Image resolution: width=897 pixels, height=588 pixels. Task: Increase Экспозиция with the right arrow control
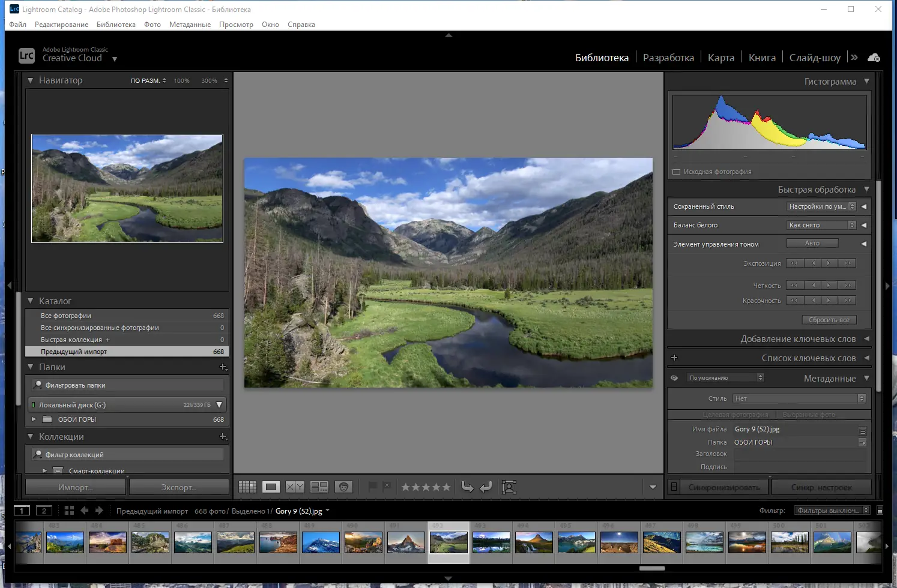point(829,263)
